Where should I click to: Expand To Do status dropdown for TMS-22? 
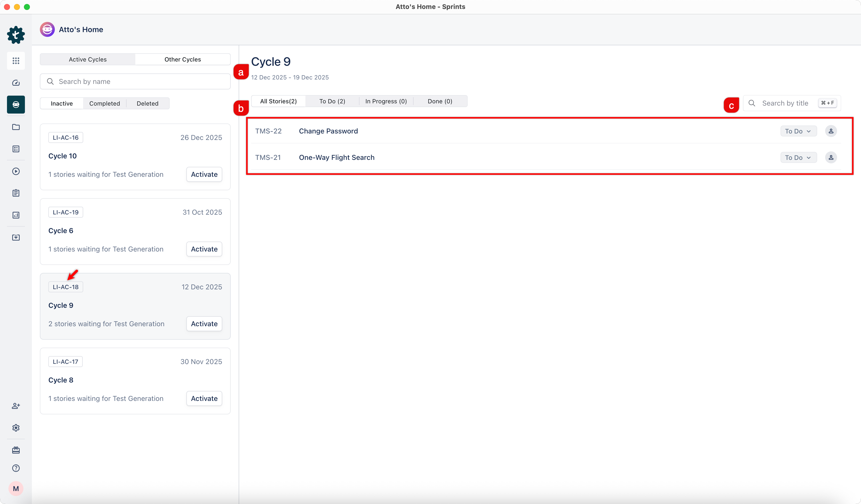click(x=798, y=131)
